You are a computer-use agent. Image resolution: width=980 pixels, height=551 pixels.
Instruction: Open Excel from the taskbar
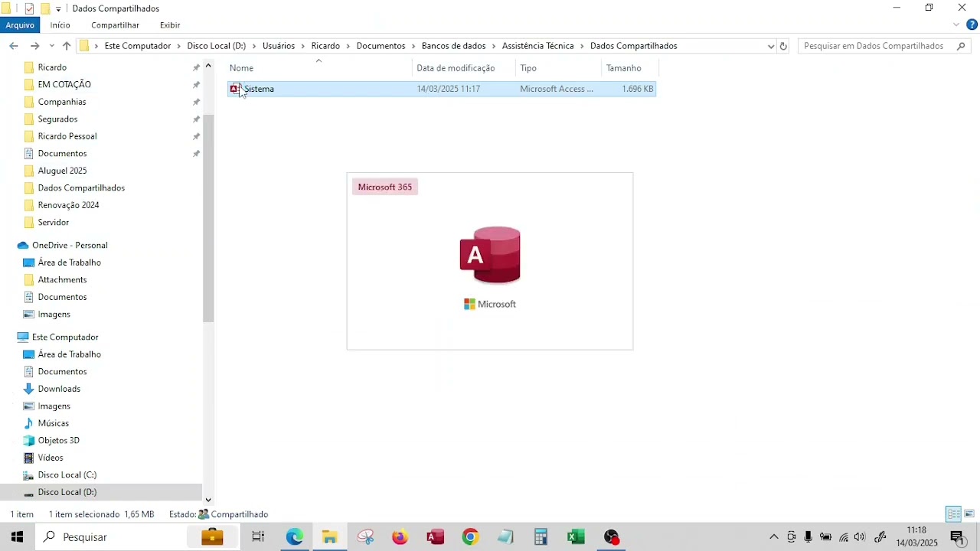(576, 537)
